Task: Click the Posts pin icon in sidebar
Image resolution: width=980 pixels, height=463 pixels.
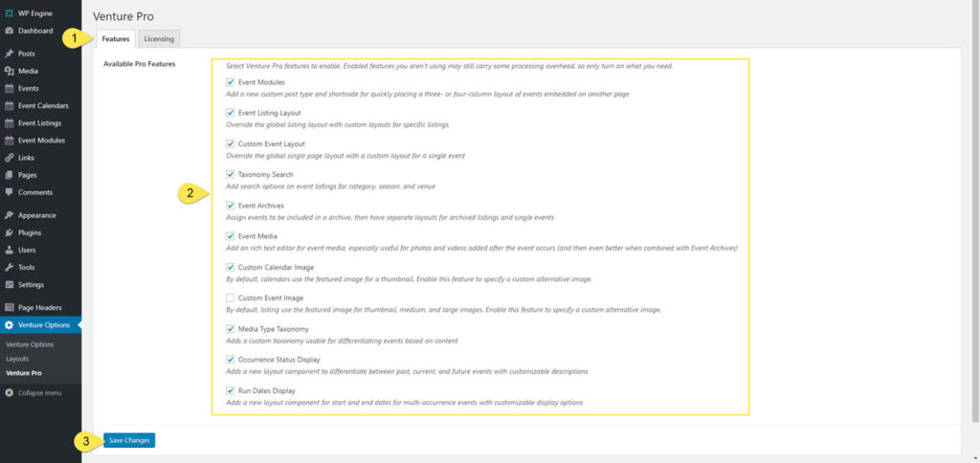Action: tap(9, 54)
